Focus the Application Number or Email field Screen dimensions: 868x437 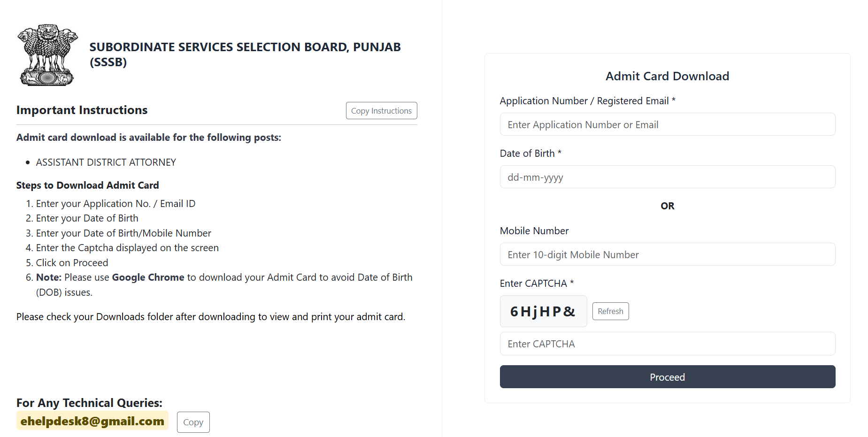click(667, 124)
